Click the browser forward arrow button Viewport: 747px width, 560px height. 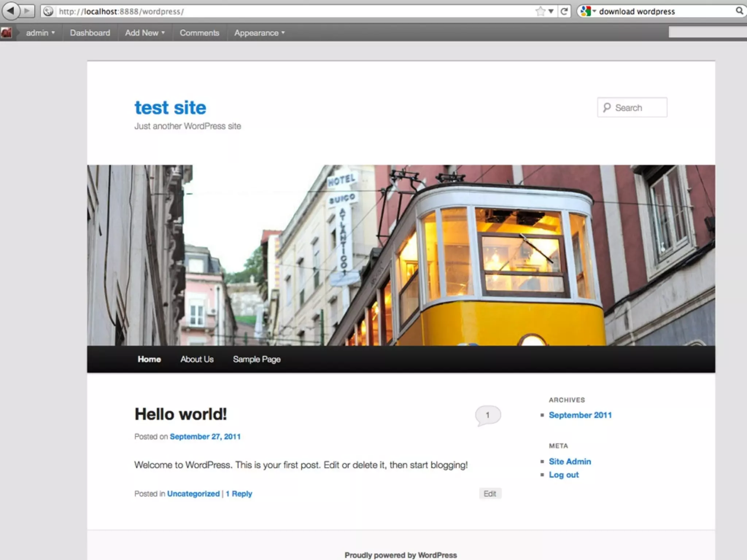click(27, 11)
